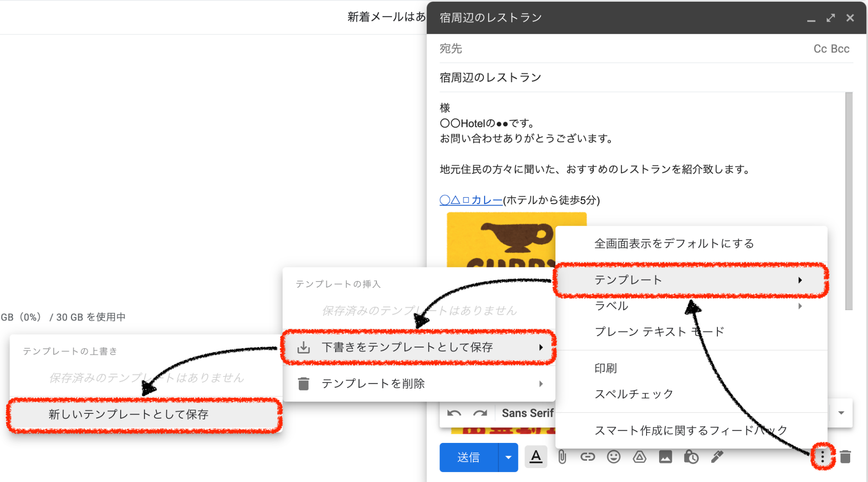Toggle confidential mode lock-clock icon
The height and width of the screenshot is (482, 868).
tap(691, 457)
